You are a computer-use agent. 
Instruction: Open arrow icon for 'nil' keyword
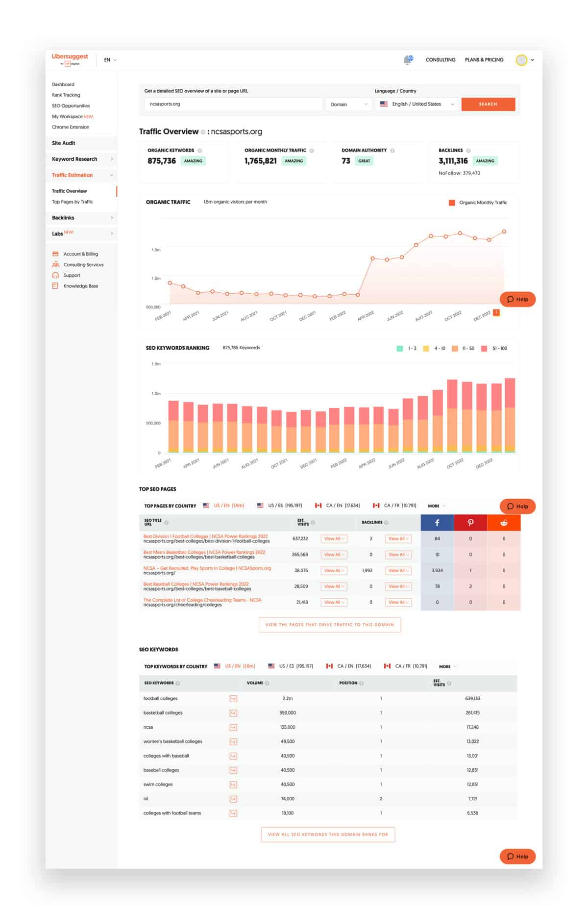click(233, 799)
